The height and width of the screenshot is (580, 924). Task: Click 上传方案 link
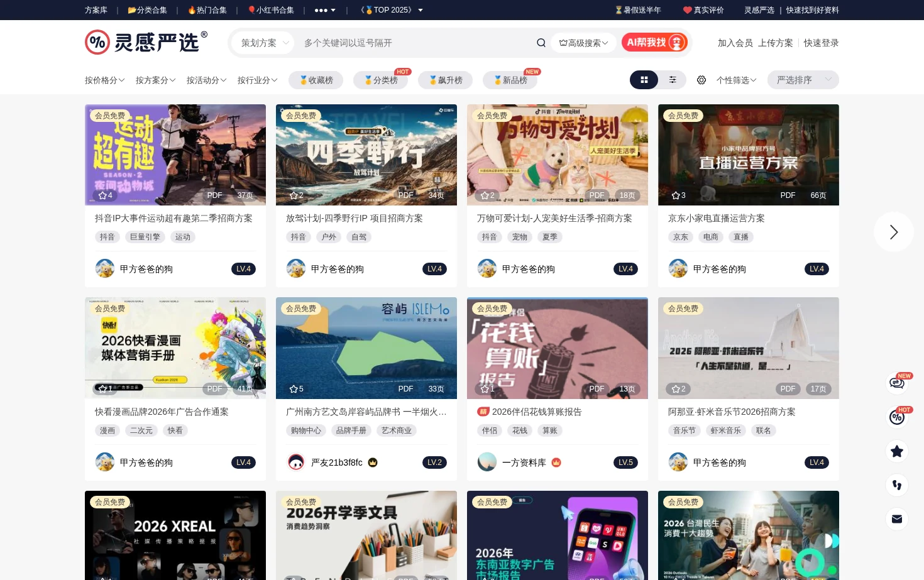[x=776, y=43]
